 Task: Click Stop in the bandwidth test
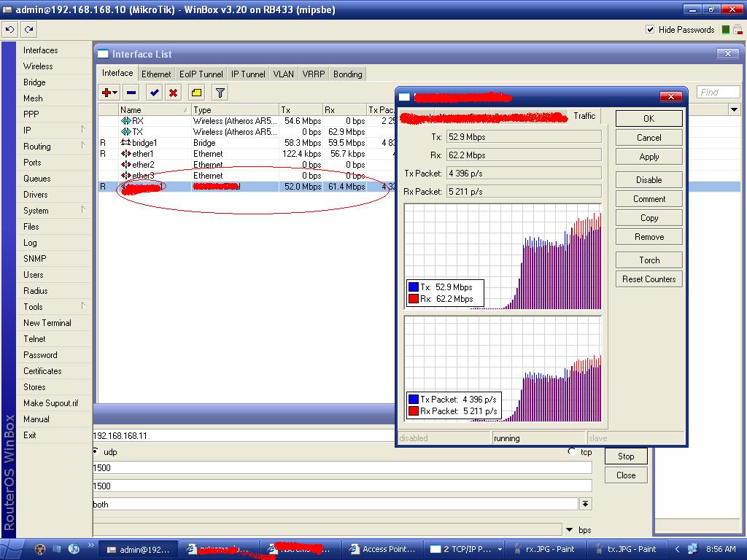pyautogui.click(x=626, y=456)
